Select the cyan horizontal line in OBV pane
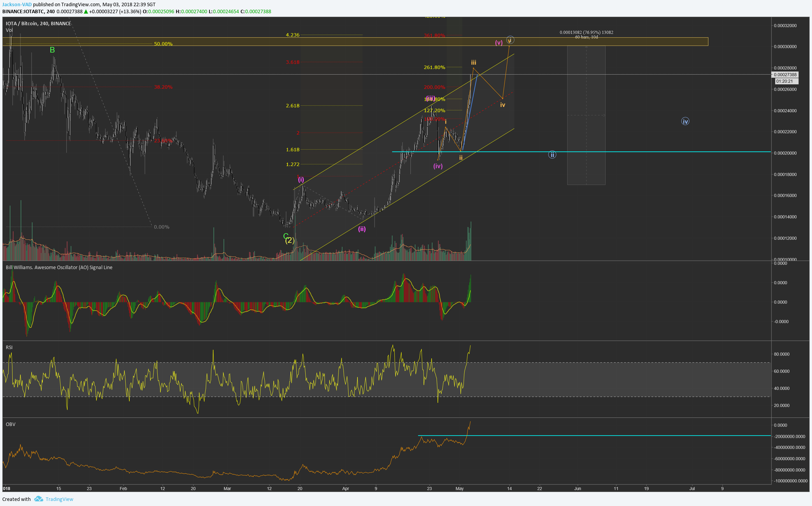812x506 pixels. (x=594, y=436)
